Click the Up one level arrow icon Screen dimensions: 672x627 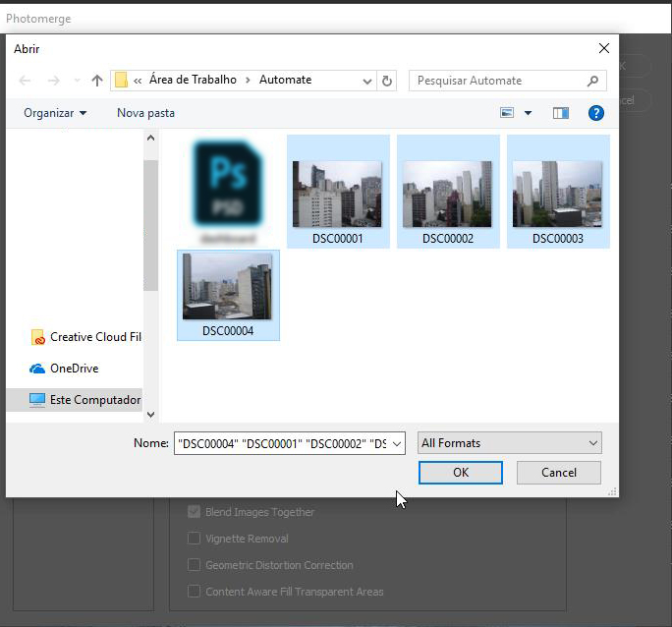tap(96, 81)
